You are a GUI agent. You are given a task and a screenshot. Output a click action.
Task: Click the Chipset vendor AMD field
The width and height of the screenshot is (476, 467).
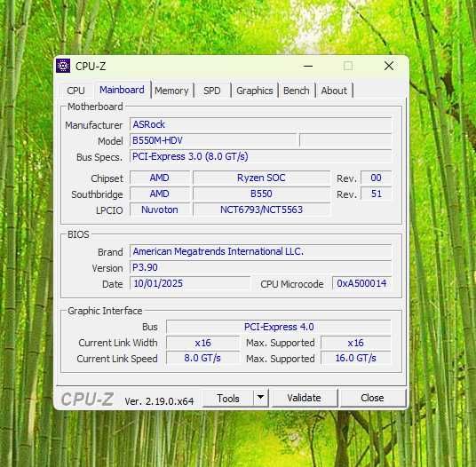pyautogui.click(x=160, y=178)
